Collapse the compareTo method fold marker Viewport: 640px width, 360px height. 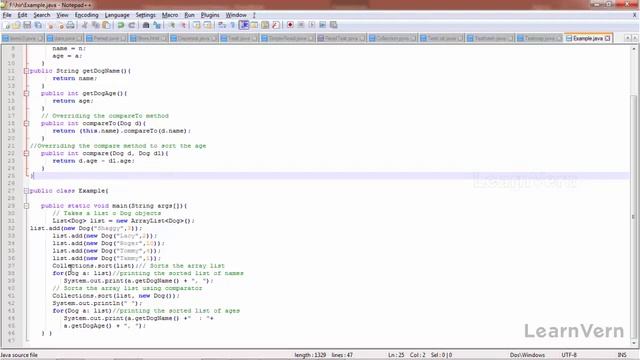pos(26,123)
